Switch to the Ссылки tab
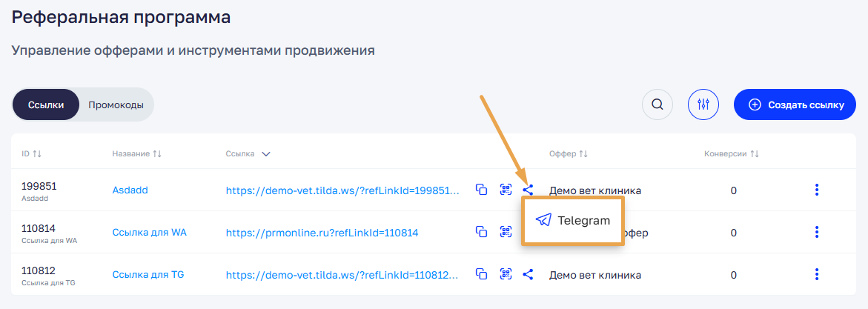 (x=46, y=104)
